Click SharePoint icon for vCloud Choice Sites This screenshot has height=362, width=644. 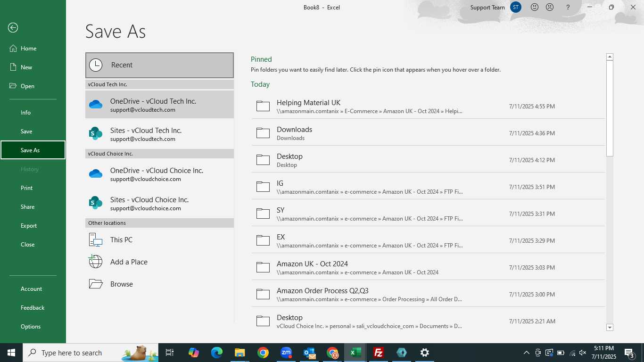[x=96, y=203]
